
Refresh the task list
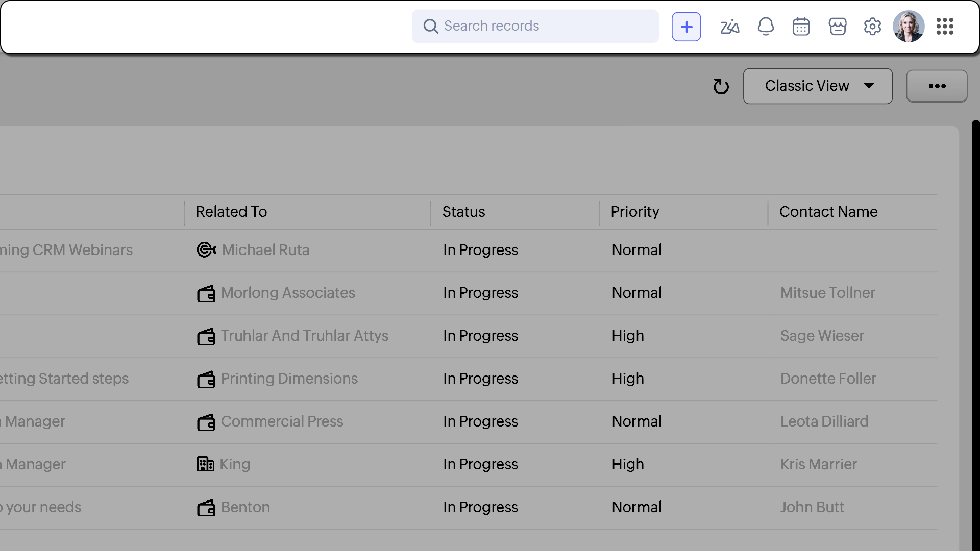[x=721, y=86]
